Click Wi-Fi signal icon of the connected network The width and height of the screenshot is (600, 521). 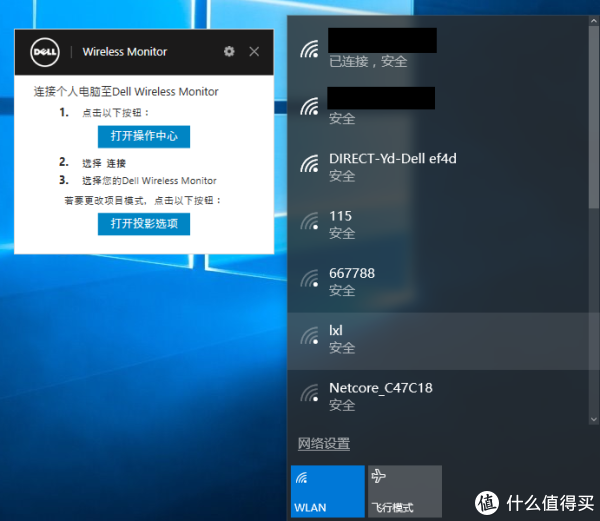pos(309,49)
